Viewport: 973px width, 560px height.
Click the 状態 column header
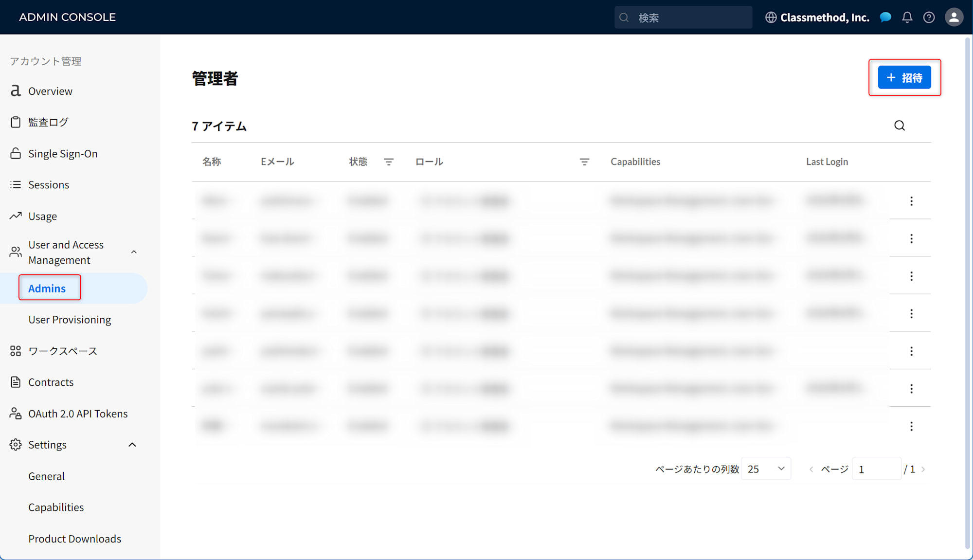(x=358, y=162)
